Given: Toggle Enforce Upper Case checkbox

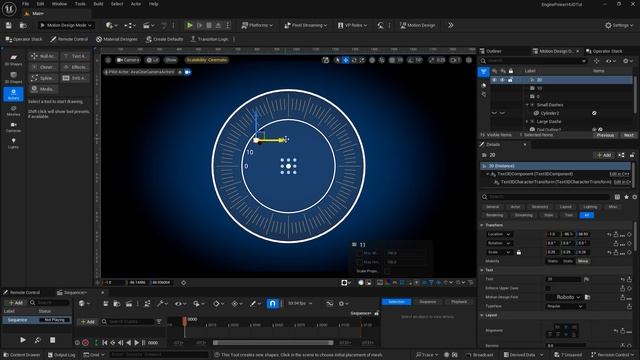Looking at the screenshot, I should pos(548,288).
